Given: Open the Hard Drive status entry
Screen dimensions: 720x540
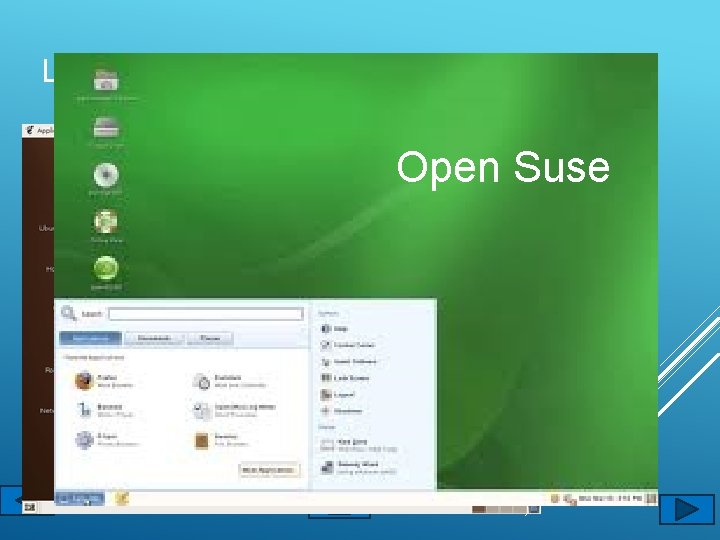Looking at the screenshot, I should click(359, 445).
